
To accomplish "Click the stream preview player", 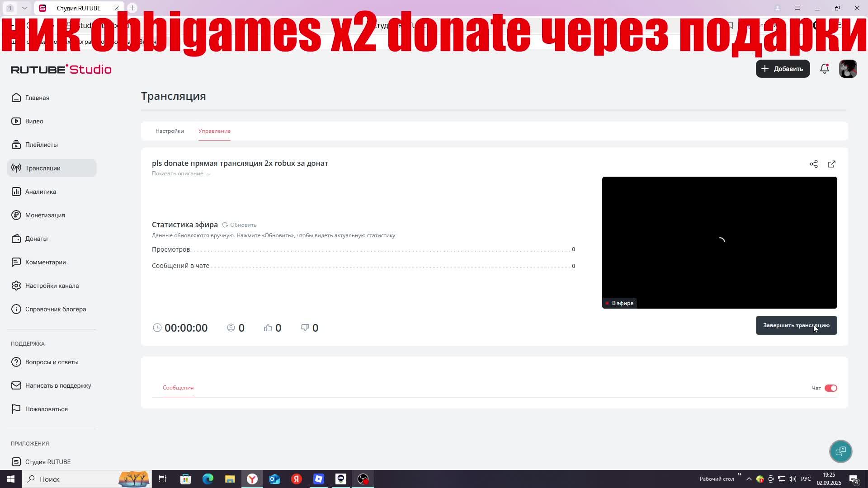I will pyautogui.click(x=719, y=243).
